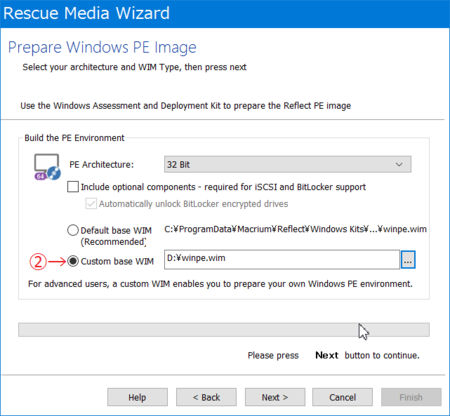Click the 'Select your architecture and WIM Type' text
Screen dimensions: 450x416
134,67
